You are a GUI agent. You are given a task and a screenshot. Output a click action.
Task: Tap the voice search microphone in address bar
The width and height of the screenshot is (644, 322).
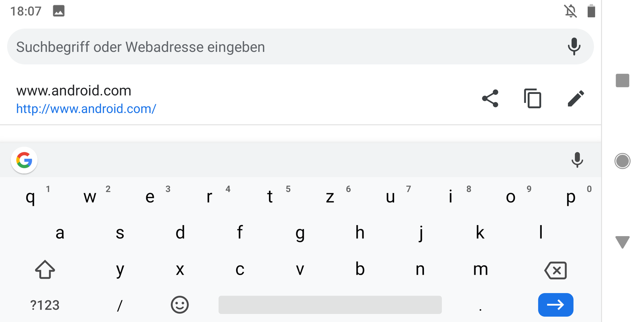pos(574,46)
